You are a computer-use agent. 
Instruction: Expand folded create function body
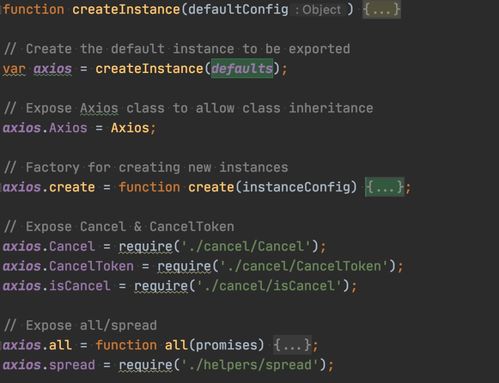point(385,187)
